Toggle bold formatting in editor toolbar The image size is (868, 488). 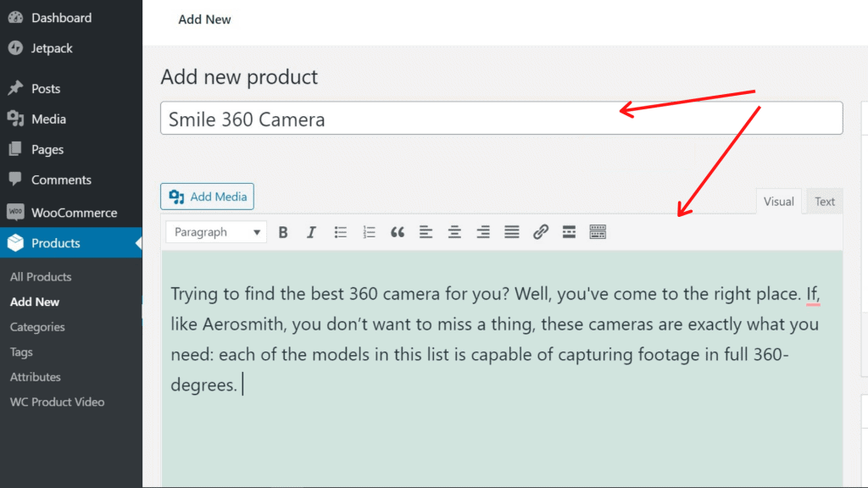coord(283,232)
